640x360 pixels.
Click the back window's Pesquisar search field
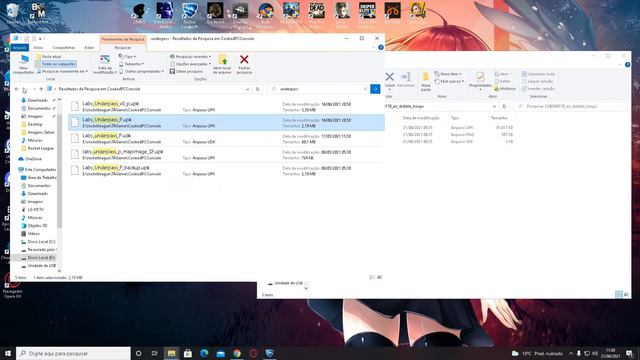coord(571,106)
